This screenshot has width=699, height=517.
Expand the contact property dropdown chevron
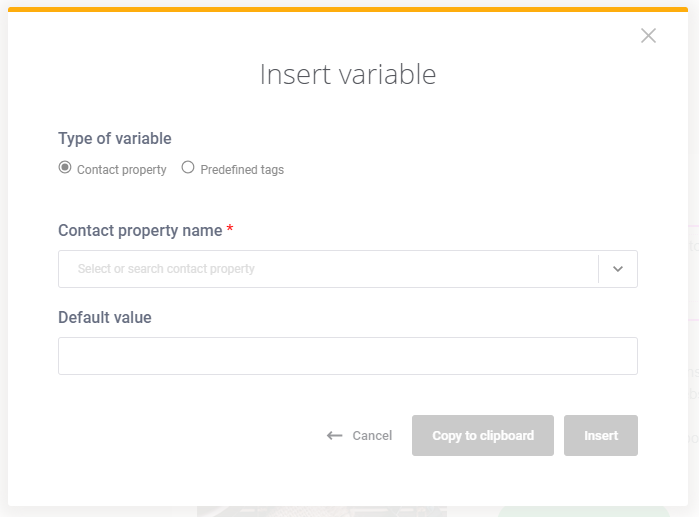pos(618,269)
